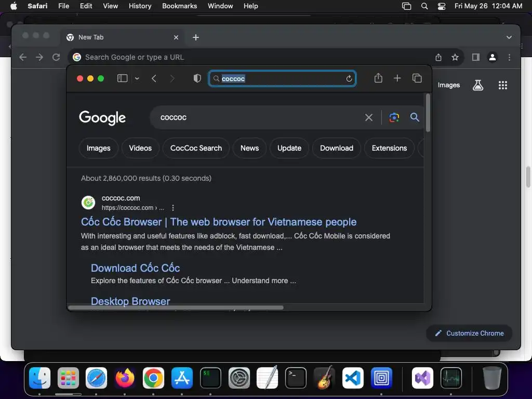Open Chrome tab search chevron
Screen dimensions: 532x399
pyautogui.click(x=509, y=37)
